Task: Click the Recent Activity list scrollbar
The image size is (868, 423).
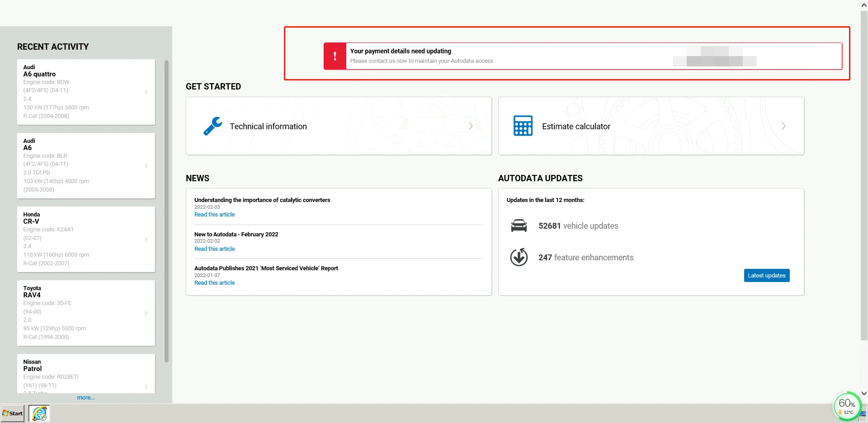Action: 166,211
